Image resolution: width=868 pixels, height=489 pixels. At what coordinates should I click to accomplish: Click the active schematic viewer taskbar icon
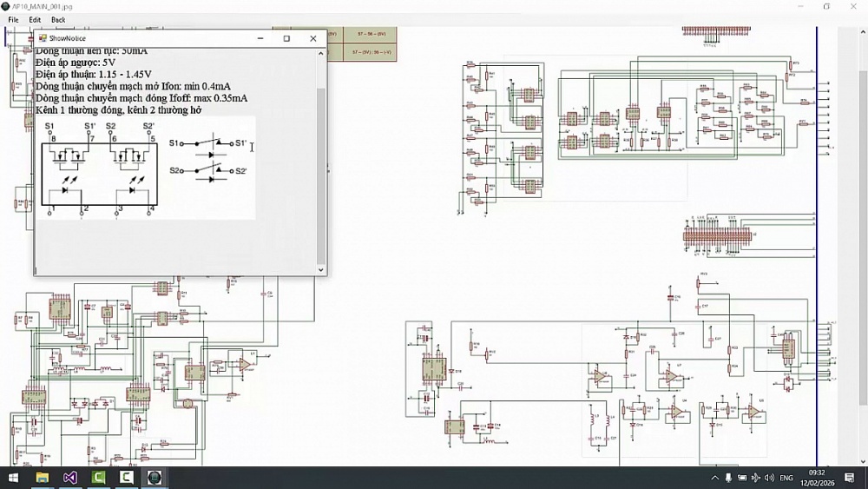(x=155, y=478)
